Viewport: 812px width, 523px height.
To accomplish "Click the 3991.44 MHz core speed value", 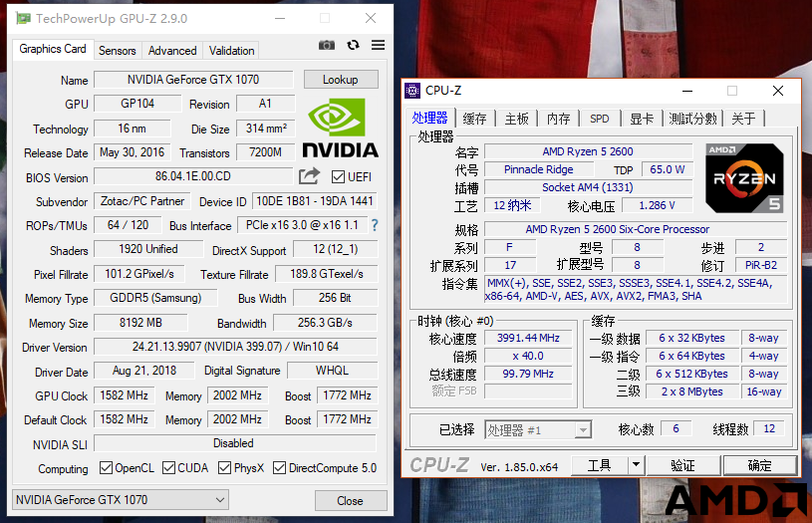I will 528,338.
